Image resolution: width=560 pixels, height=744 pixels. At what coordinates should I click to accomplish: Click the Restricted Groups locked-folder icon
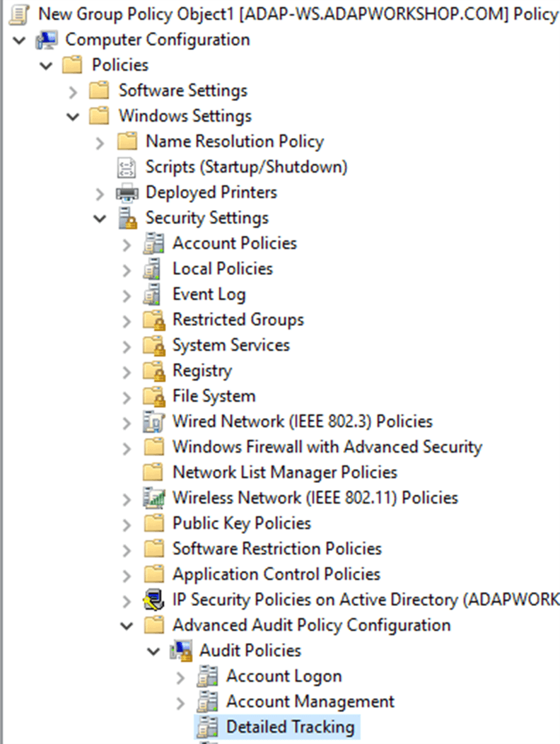(153, 320)
